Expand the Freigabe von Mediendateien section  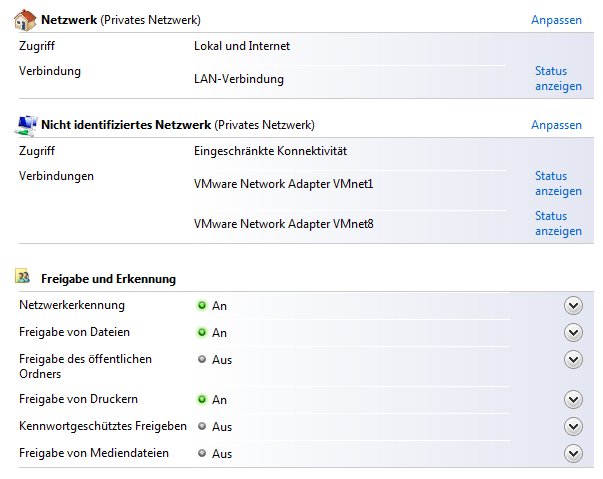[x=573, y=454]
